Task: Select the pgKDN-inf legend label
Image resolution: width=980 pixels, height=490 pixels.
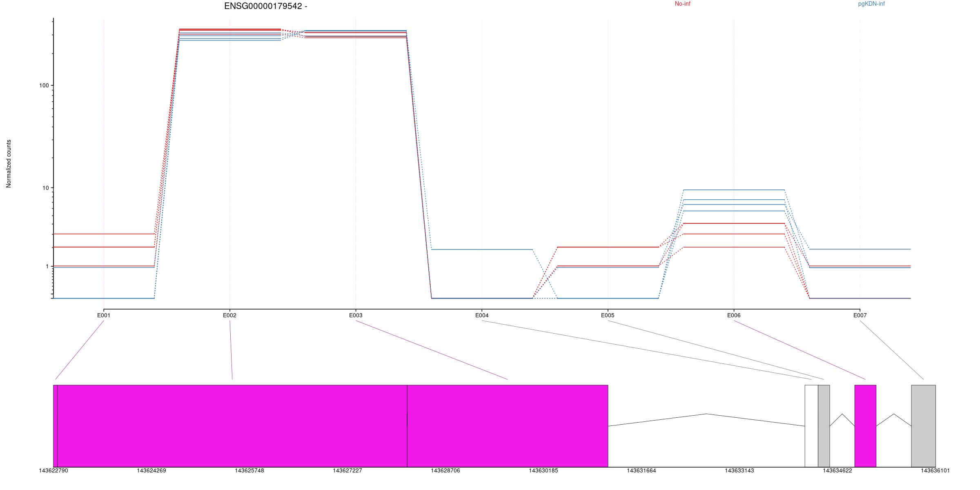Action: tap(871, 4)
